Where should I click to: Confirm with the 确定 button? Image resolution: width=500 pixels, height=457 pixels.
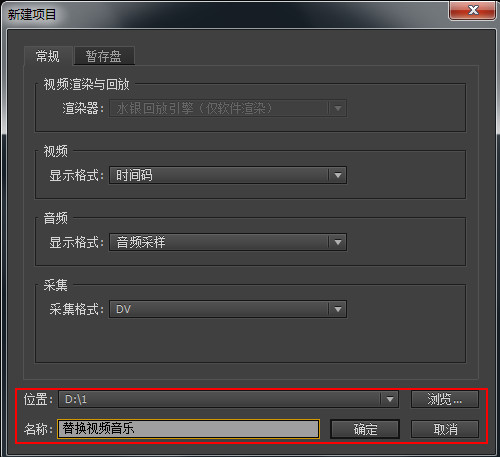pos(365,429)
